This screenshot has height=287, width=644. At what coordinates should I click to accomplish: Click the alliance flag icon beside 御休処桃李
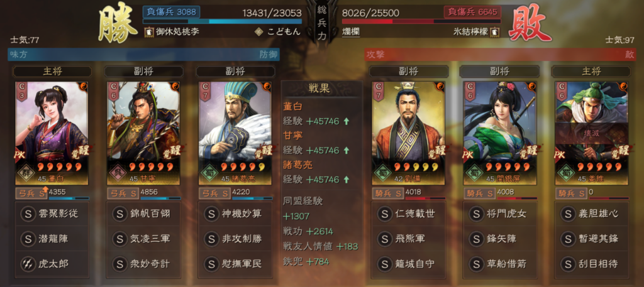click(x=148, y=32)
